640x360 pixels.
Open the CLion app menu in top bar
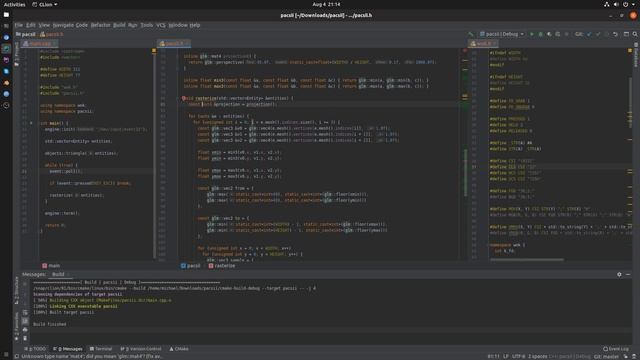[44, 4]
